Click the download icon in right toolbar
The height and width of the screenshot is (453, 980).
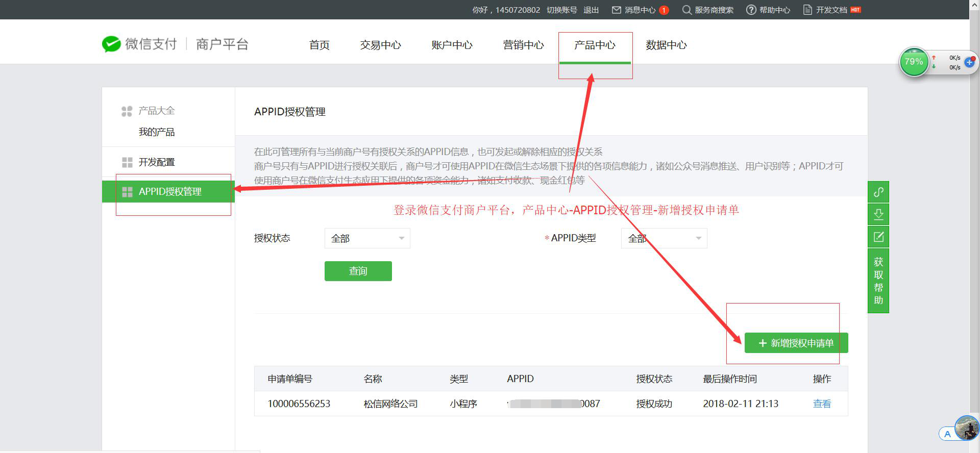pyautogui.click(x=878, y=214)
